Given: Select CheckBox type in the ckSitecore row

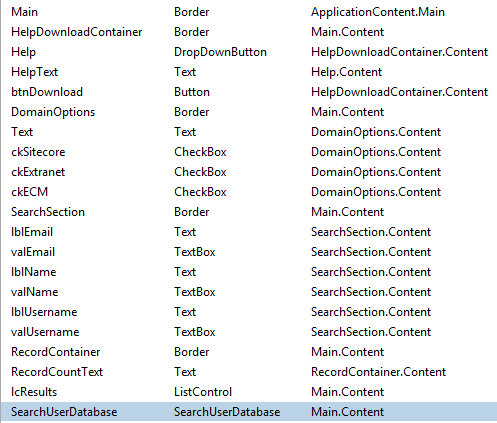Looking at the screenshot, I should coord(200,152).
